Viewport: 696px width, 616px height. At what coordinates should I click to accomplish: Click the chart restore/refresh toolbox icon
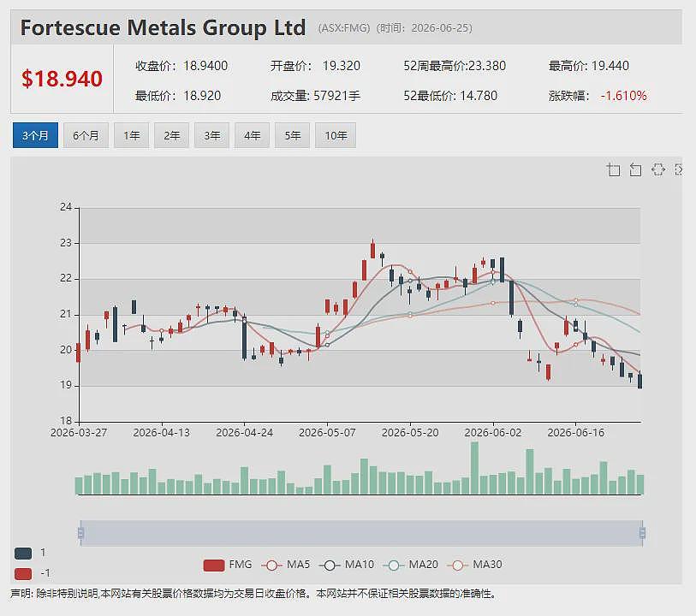(657, 169)
